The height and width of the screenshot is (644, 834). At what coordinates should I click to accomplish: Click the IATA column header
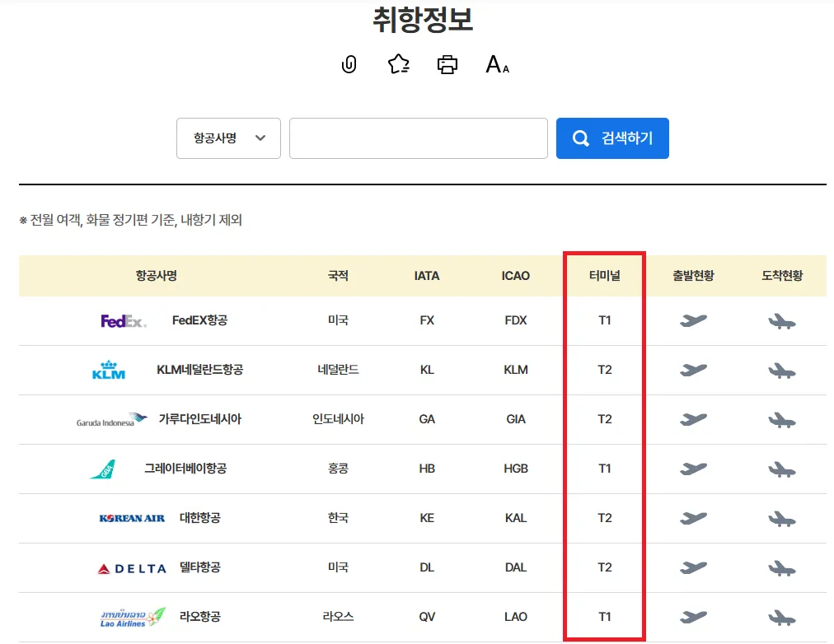[x=427, y=276]
